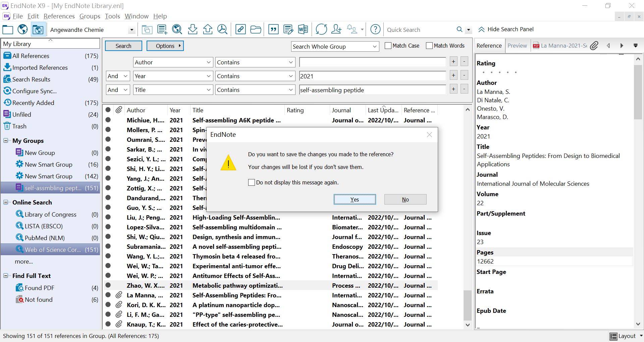The width and height of the screenshot is (644, 342).
Task: Click the Search button
Action: pos(123,46)
